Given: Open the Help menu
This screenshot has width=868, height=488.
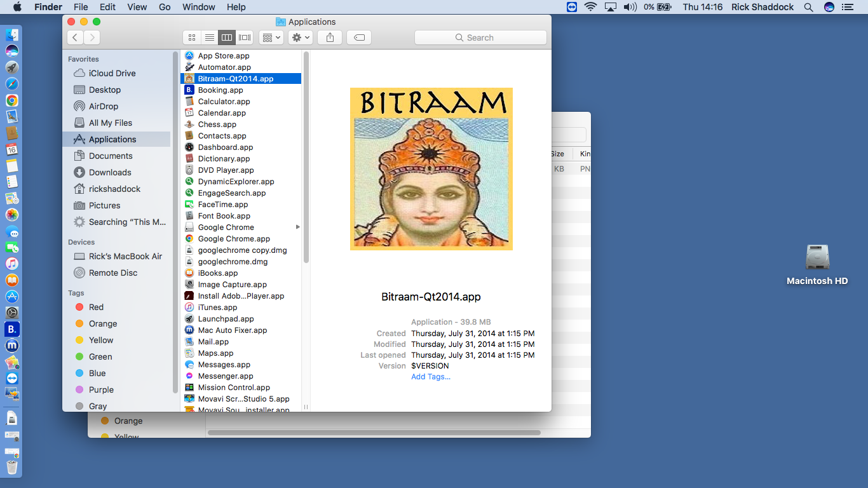Looking at the screenshot, I should (236, 7).
